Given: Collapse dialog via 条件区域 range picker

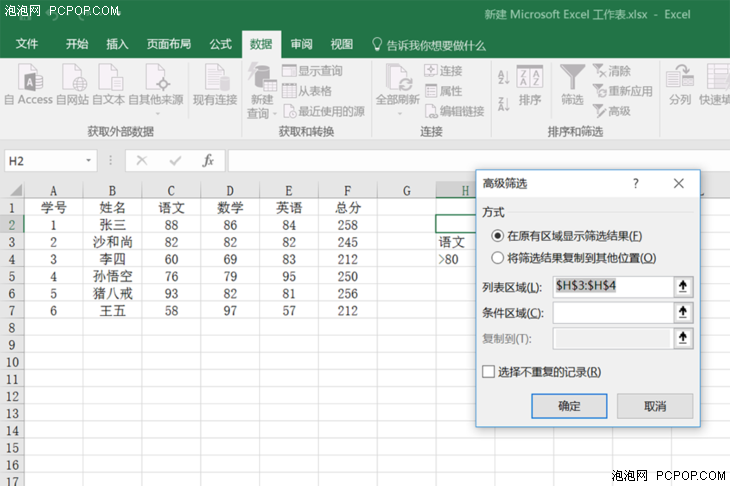Looking at the screenshot, I should click(683, 312).
